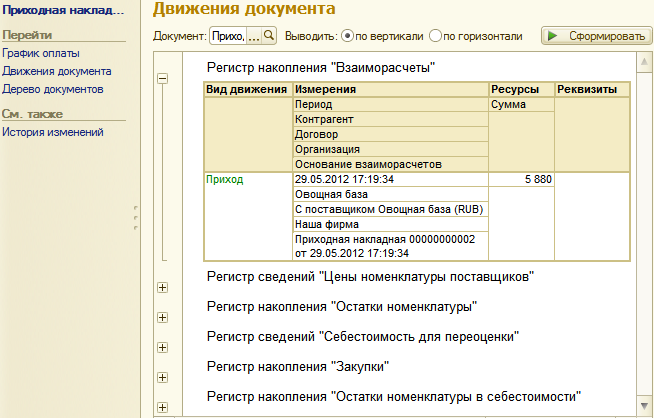Image resolution: width=654 pixels, height=418 pixels.
Task: Click the 'Ресурсы' column header
Action: pos(521,89)
